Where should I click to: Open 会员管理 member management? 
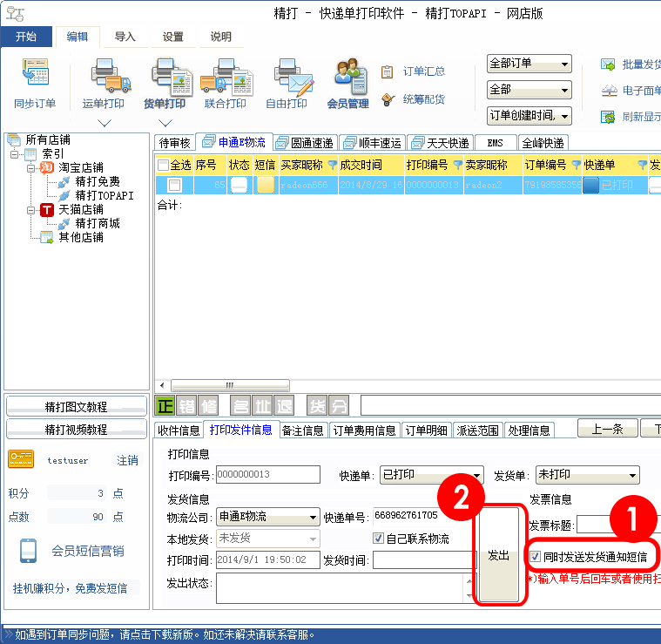pyautogui.click(x=348, y=77)
